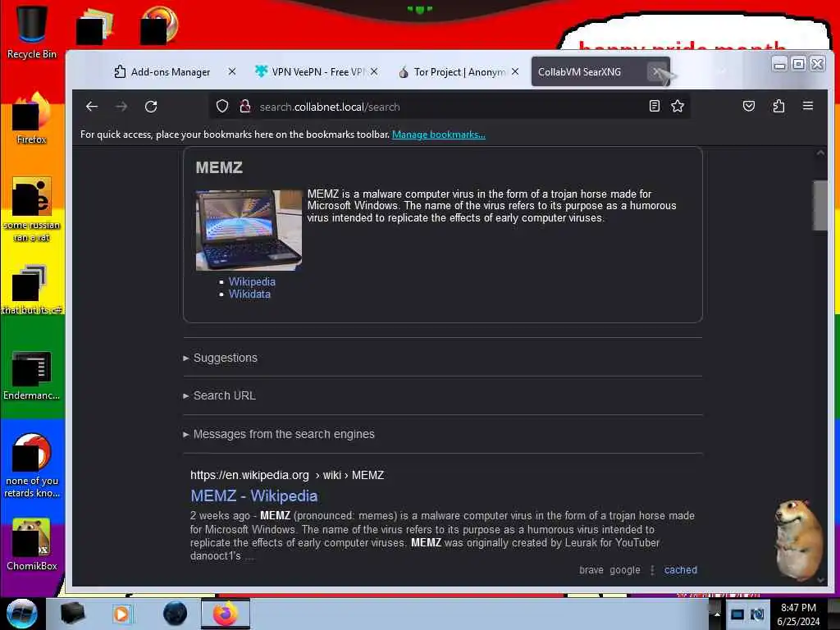
Task: Open the ChomikBox desktop icon
Action: (32, 545)
